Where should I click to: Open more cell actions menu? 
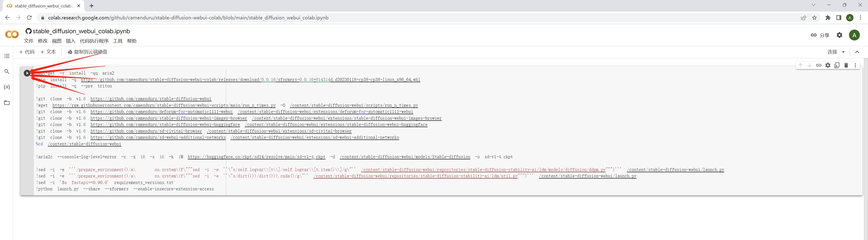click(x=855, y=65)
